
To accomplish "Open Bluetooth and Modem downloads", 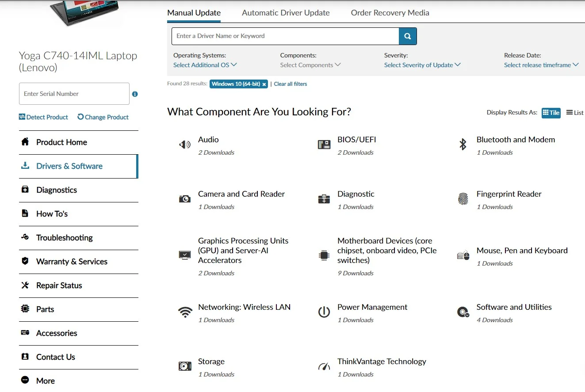I will pos(516,140).
